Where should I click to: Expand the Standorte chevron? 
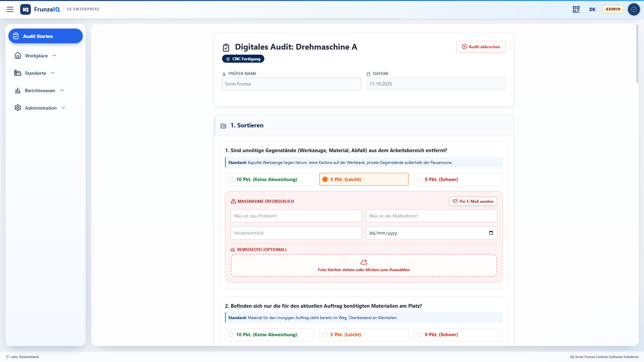53,73
